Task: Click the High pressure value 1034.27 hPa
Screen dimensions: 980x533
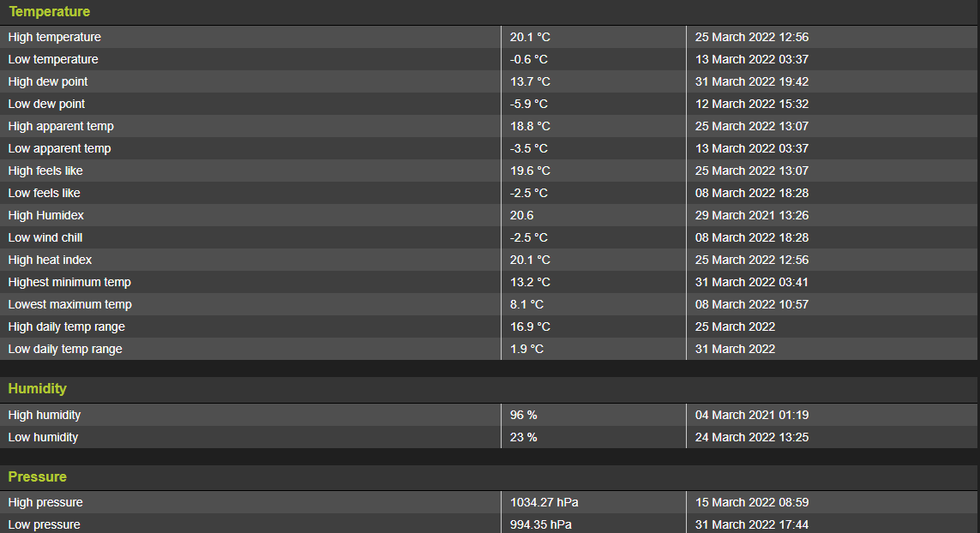Action: [544, 502]
